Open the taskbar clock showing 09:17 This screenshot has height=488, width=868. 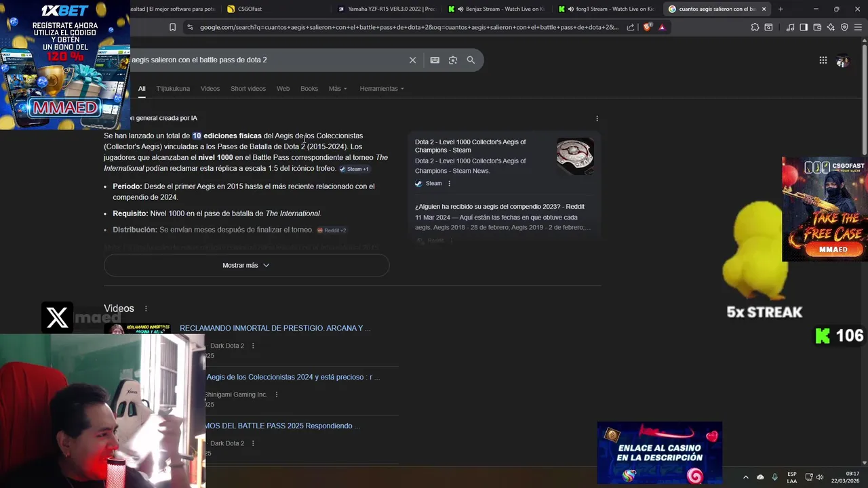844,477
